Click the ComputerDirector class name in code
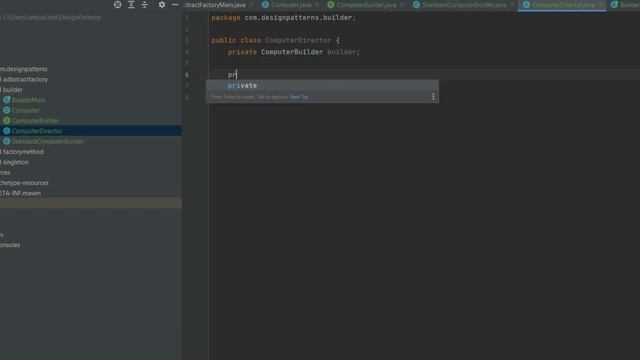 pyautogui.click(x=298, y=40)
